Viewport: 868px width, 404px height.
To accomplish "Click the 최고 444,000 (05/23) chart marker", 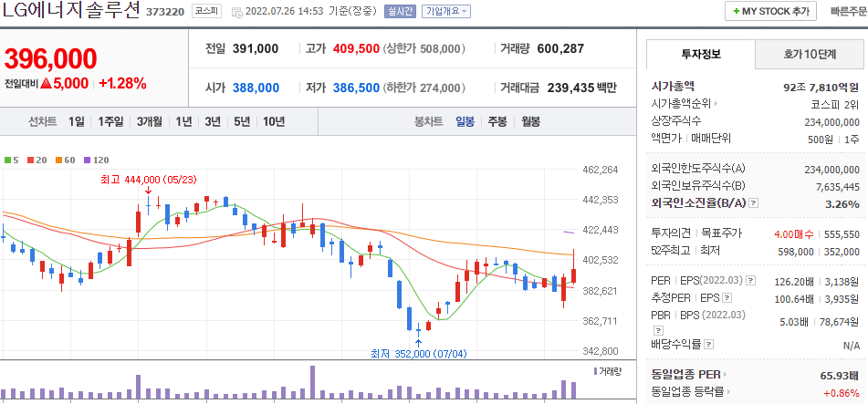I will click(148, 180).
